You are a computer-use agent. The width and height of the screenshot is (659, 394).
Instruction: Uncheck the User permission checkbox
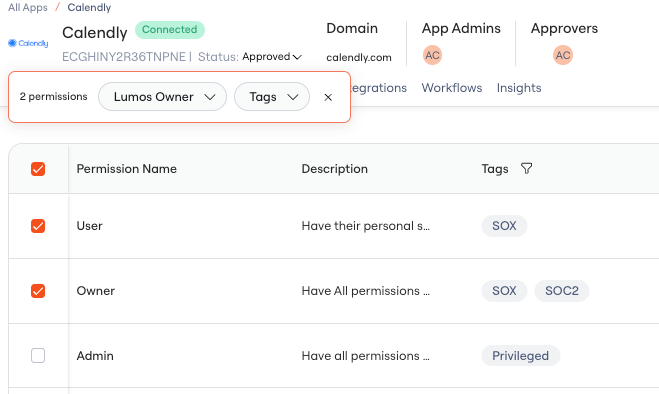(38, 226)
